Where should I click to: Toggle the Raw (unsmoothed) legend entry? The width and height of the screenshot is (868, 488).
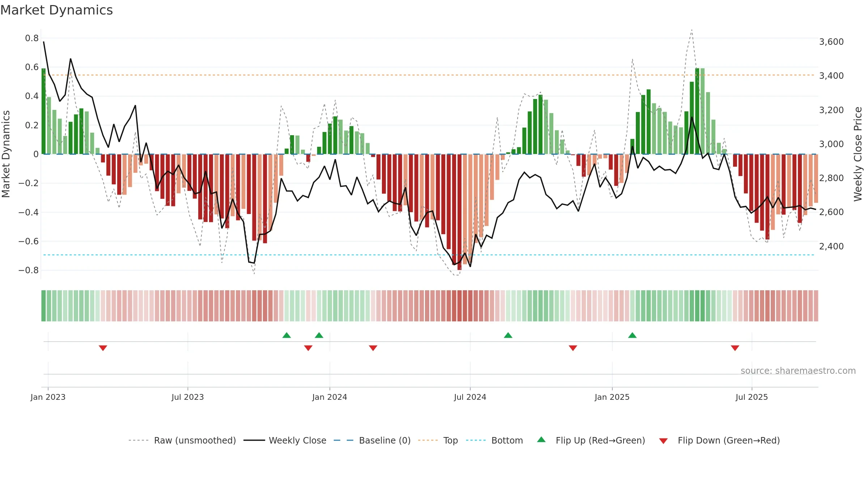(182, 440)
